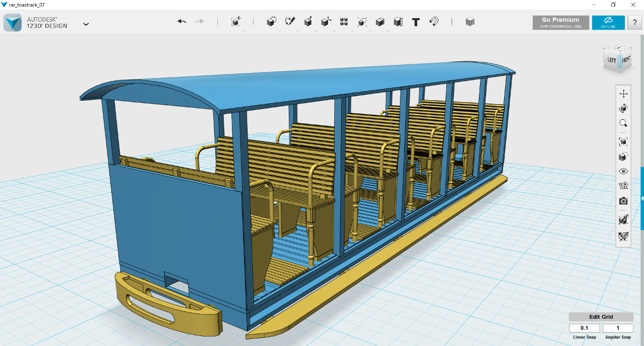Click the Fit to view icon
644x346 pixels.
(x=623, y=142)
